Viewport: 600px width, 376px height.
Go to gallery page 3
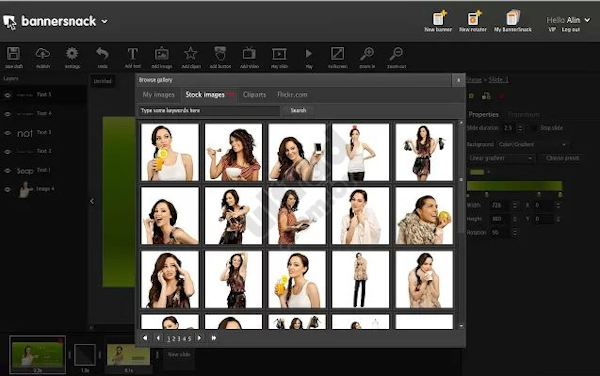click(x=179, y=339)
